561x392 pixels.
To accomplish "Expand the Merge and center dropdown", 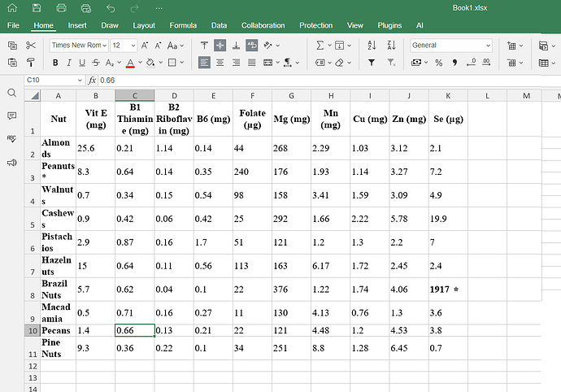I will [277, 63].
